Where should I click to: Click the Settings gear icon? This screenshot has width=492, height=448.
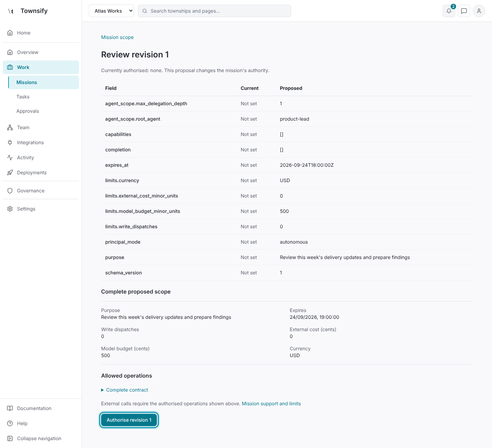[10, 209]
